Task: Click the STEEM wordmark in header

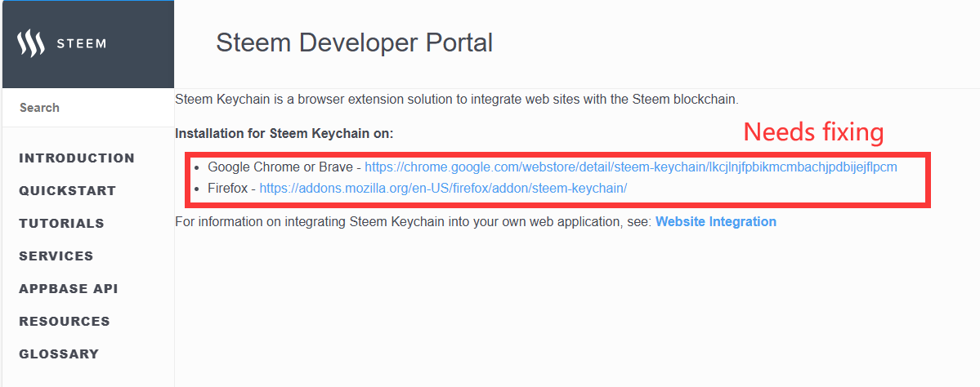Action: pyautogui.click(x=81, y=44)
